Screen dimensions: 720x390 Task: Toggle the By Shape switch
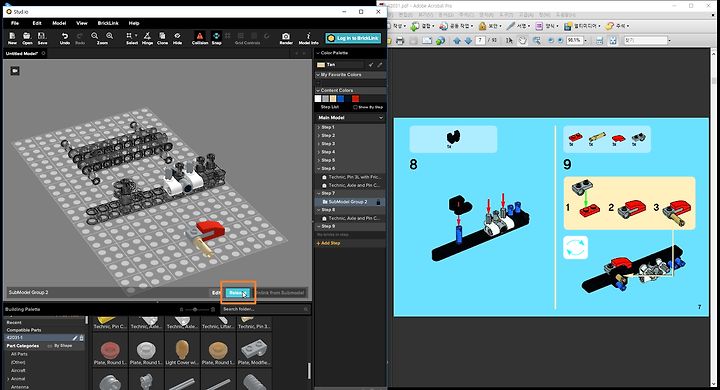pyautogui.click(x=50, y=345)
